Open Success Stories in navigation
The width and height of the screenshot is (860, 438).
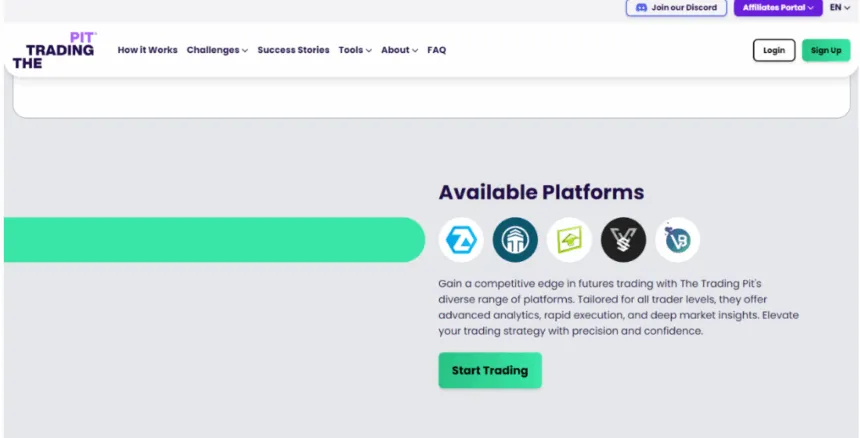293,50
